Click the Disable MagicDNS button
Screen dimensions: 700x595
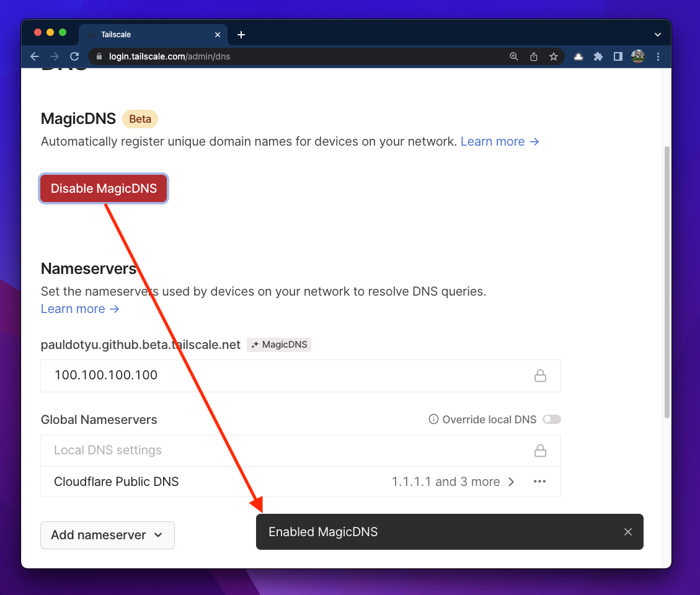[x=104, y=188]
